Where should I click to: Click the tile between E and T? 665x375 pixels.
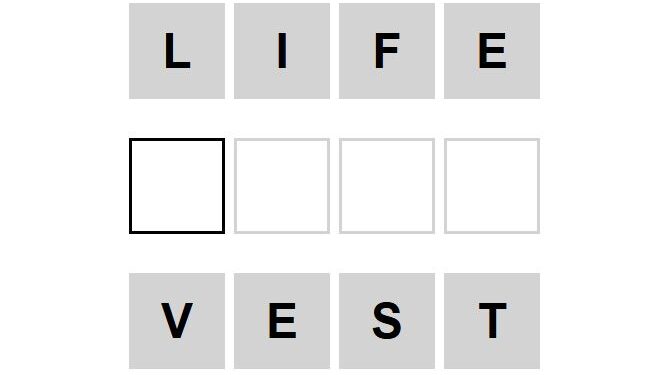click(x=387, y=321)
